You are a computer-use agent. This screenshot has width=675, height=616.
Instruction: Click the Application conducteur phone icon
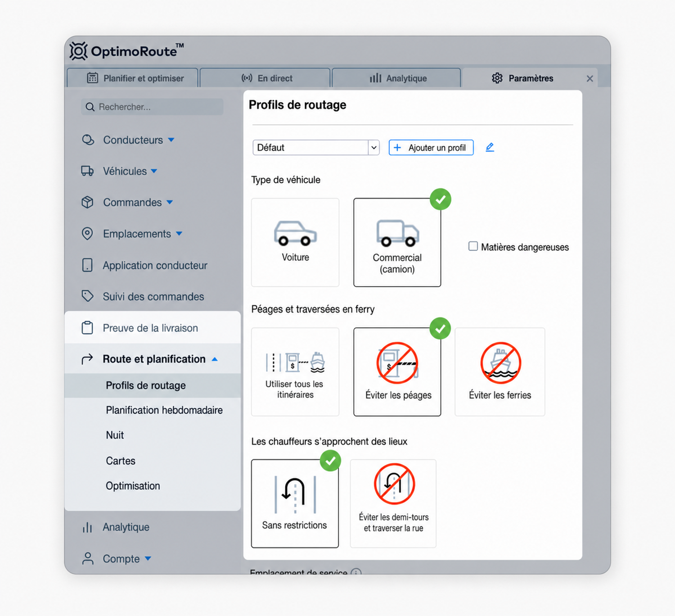pos(87,265)
